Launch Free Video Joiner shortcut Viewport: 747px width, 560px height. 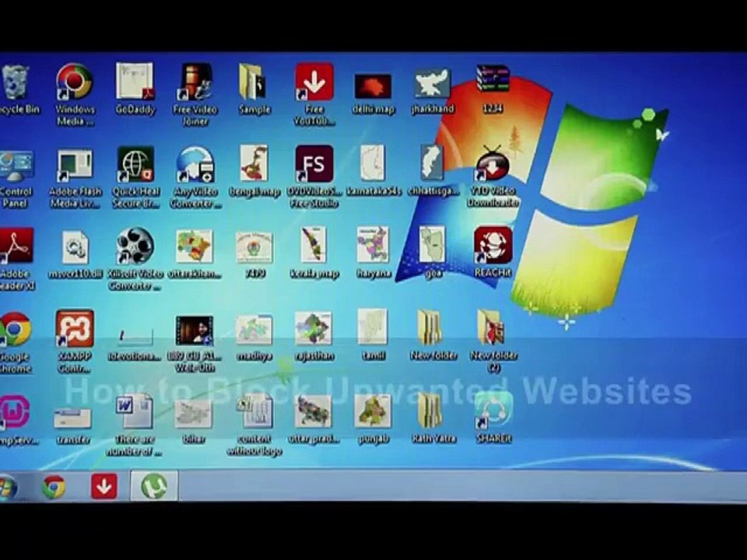point(195,82)
